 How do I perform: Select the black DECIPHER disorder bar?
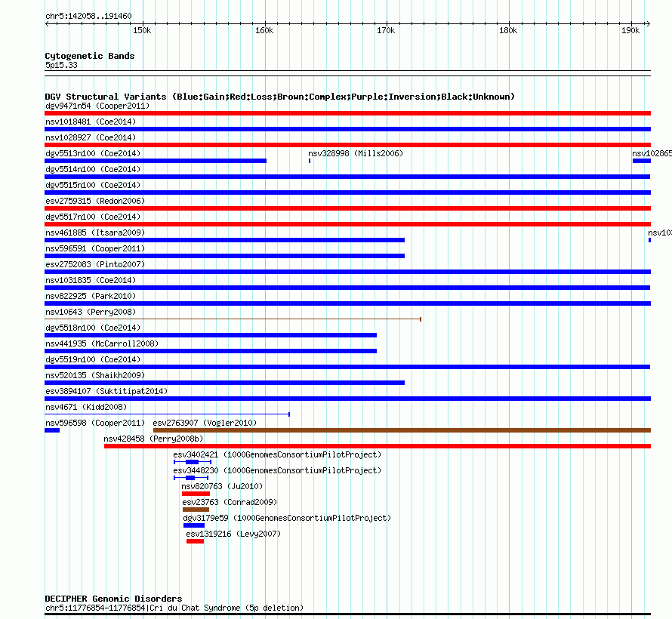click(347, 614)
